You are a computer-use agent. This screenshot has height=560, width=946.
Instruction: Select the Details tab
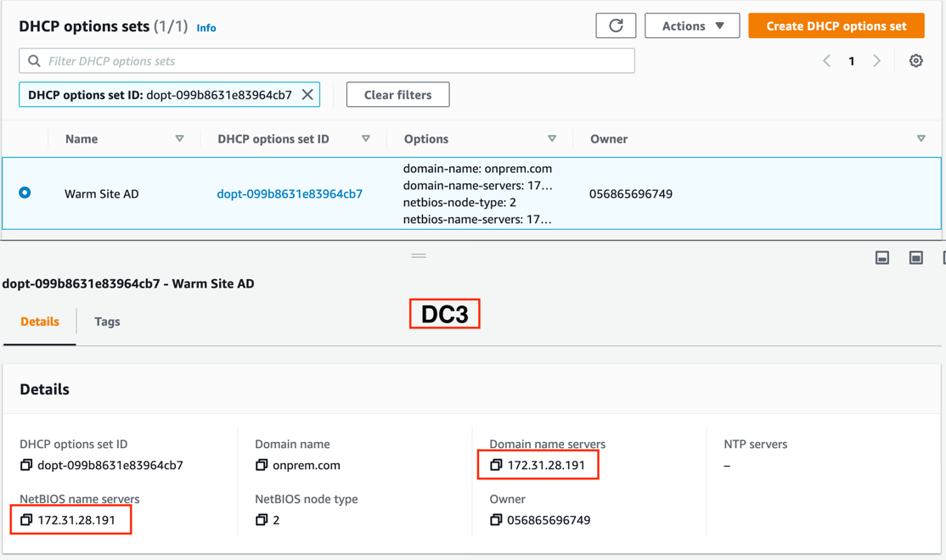click(x=39, y=322)
